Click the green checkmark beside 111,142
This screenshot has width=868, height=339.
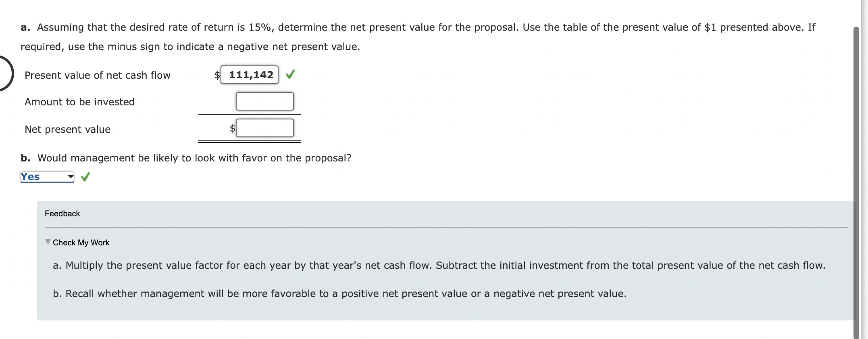click(x=290, y=75)
